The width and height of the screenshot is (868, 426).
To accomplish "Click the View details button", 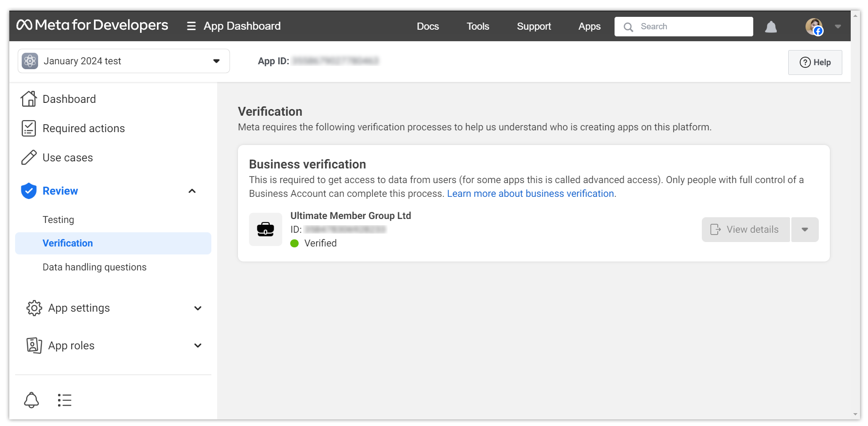I will 746,230.
